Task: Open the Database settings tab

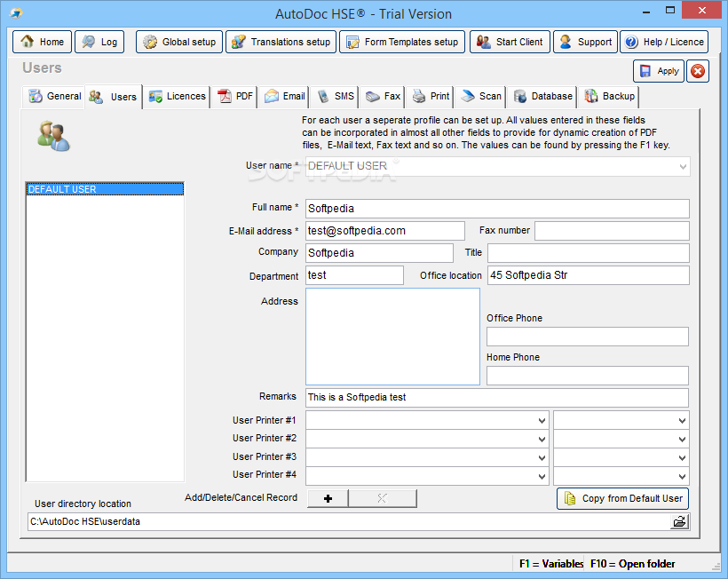Action: point(542,96)
